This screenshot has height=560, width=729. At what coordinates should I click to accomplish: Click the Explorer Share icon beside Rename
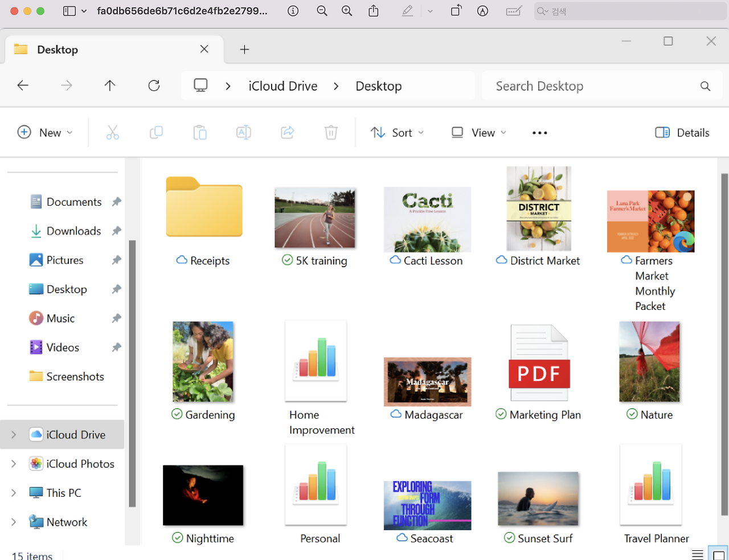[x=288, y=133]
